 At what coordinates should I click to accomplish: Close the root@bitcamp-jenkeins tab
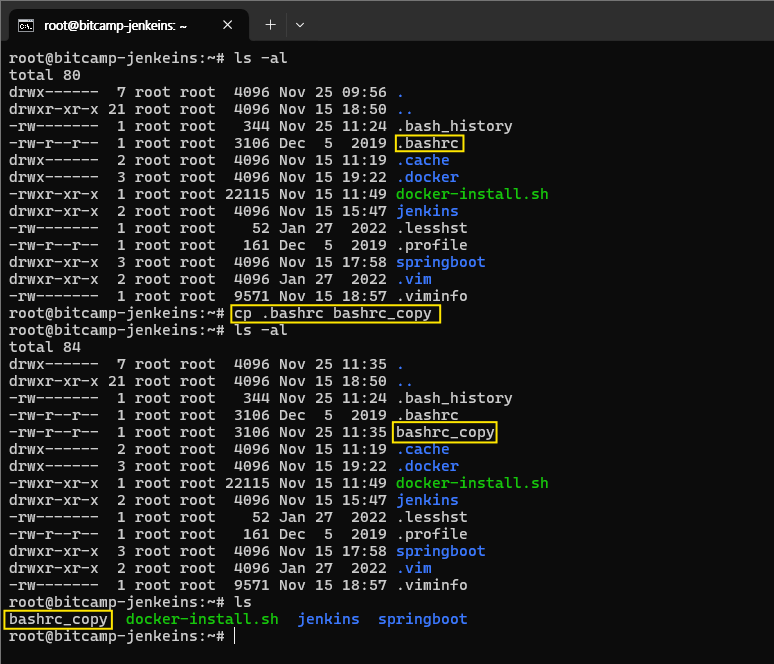tap(228, 25)
